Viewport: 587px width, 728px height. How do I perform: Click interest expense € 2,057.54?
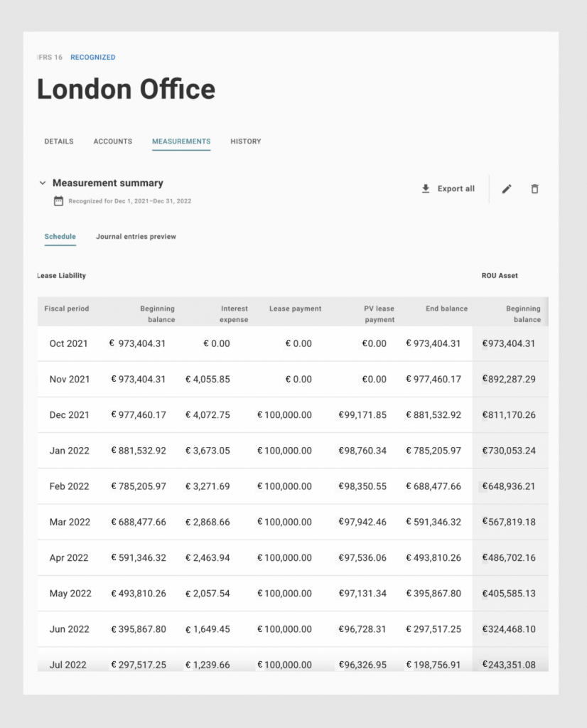tap(208, 594)
